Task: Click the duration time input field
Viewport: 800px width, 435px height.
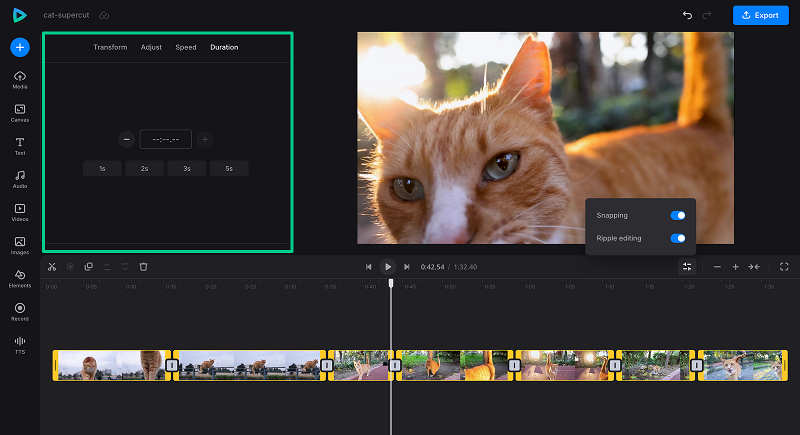Action: click(x=166, y=139)
